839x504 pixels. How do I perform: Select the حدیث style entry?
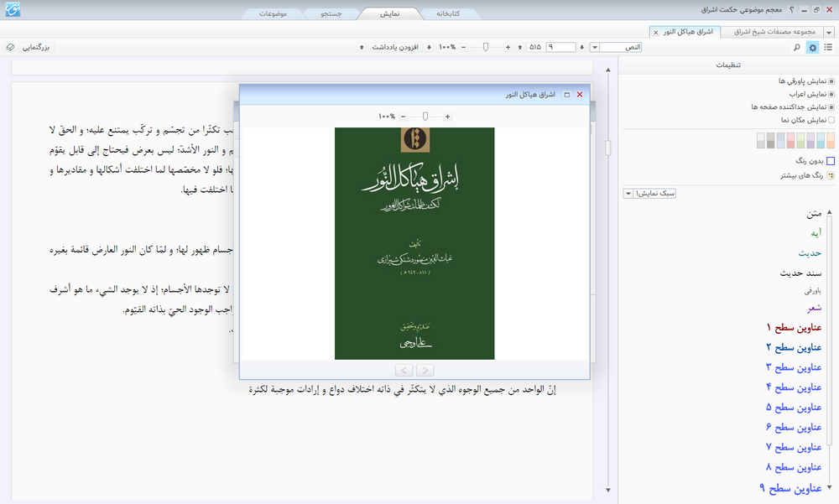pos(810,253)
